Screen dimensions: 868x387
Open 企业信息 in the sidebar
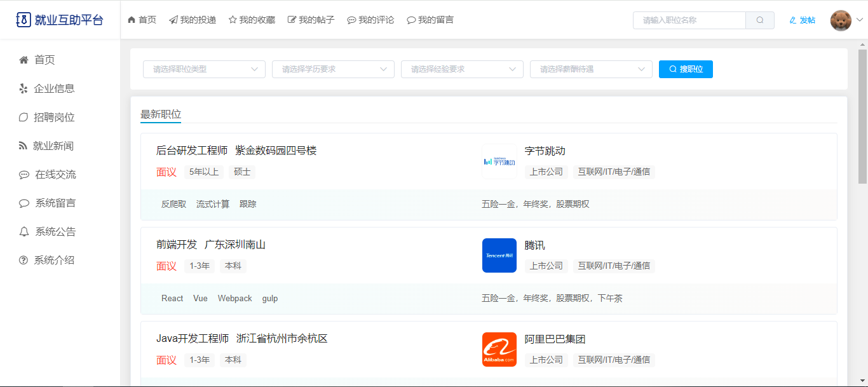coord(54,88)
